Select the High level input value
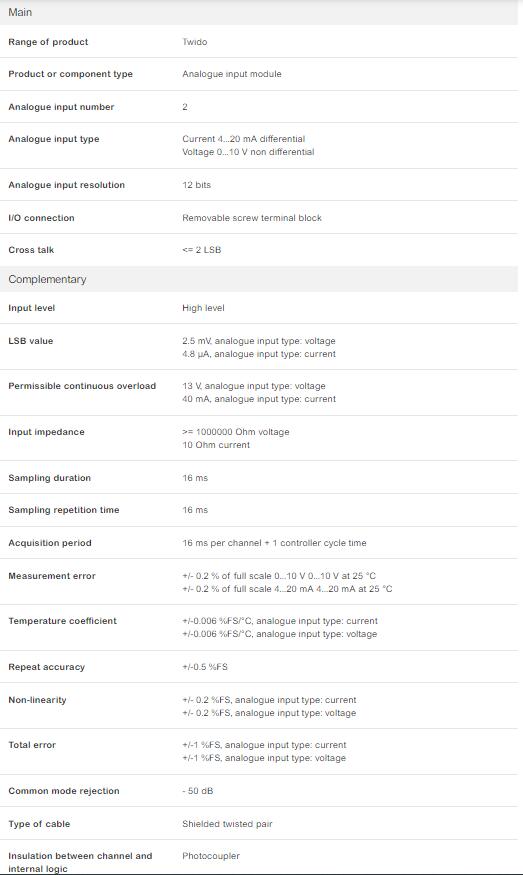 tap(203, 308)
